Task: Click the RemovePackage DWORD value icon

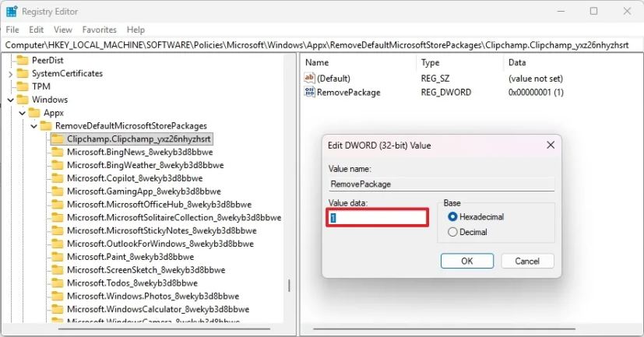Action: [x=310, y=93]
